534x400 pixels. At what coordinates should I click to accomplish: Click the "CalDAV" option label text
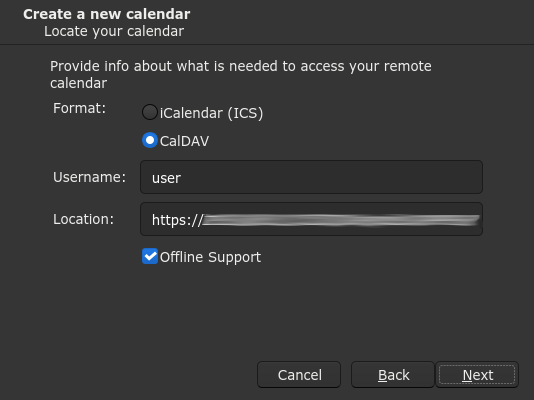click(184, 141)
